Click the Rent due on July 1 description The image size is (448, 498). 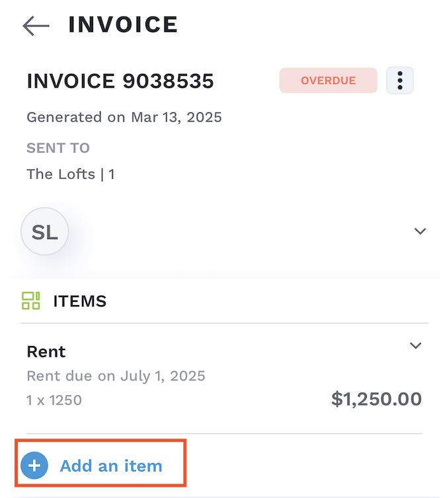116,376
